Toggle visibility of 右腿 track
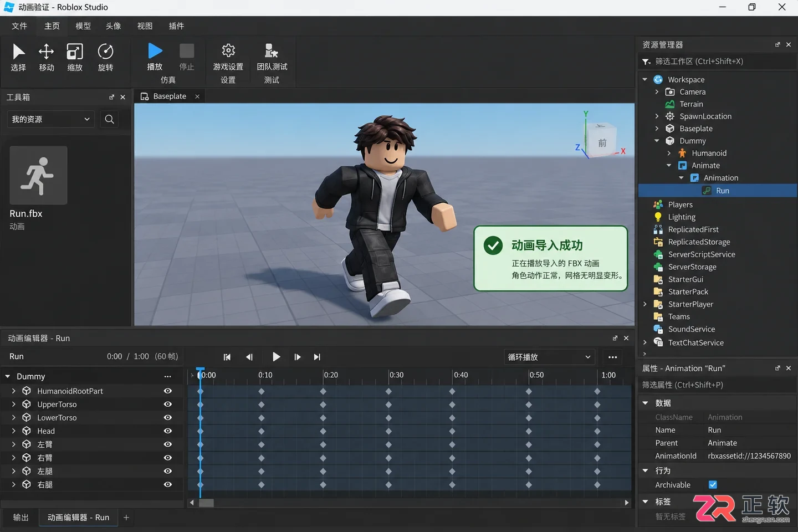 (x=167, y=484)
